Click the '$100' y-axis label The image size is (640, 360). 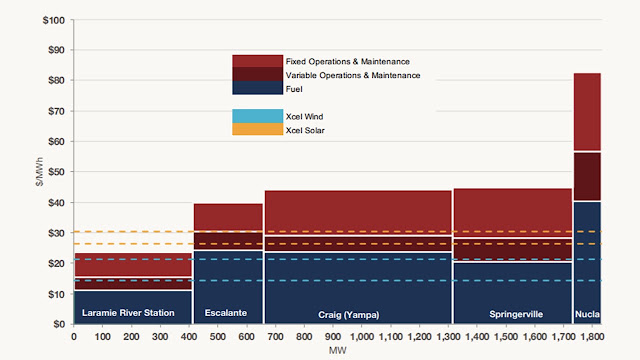click(x=53, y=20)
